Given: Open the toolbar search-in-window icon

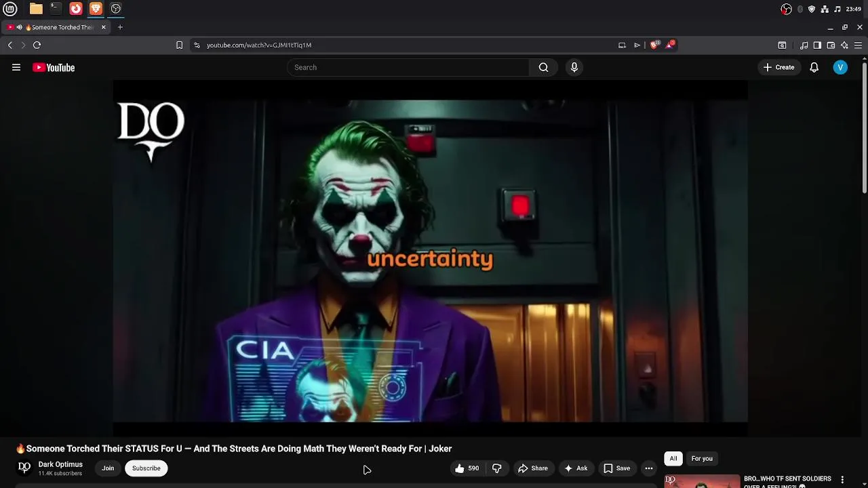Looking at the screenshot, I should 782,45.
